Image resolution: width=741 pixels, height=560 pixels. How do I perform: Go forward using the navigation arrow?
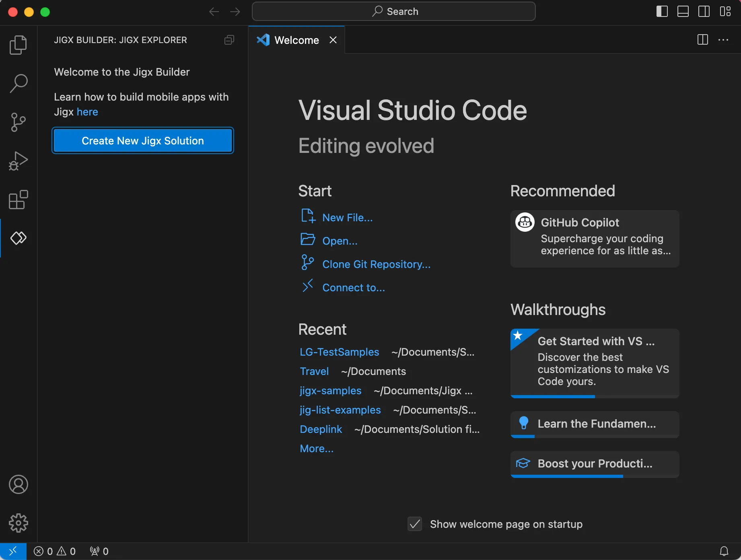pos(235,12)
